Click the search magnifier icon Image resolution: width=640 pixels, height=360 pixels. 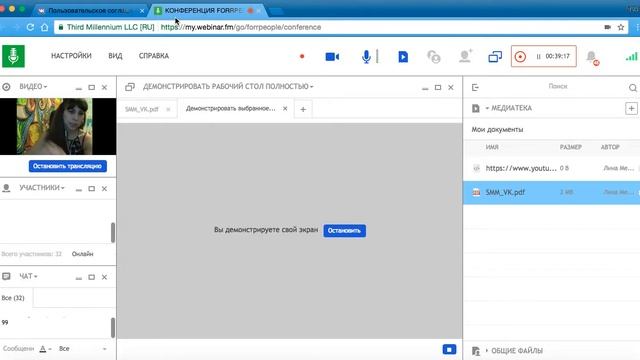tap(633, 87)
